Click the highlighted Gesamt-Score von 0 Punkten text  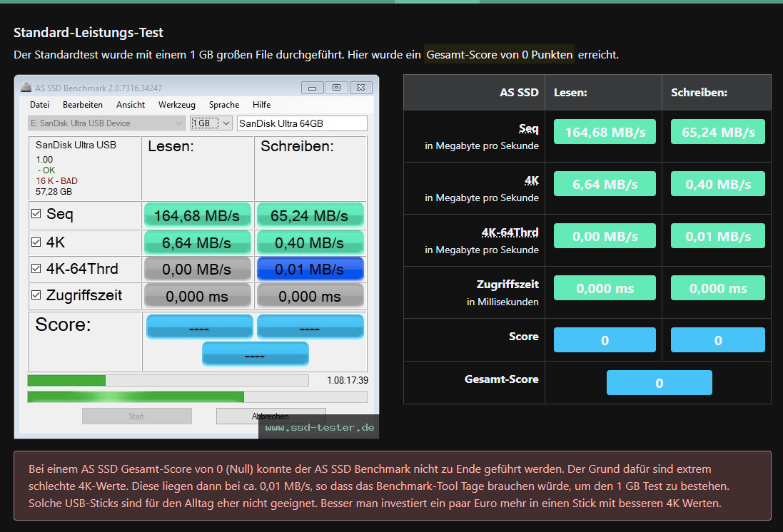(500, 55)
